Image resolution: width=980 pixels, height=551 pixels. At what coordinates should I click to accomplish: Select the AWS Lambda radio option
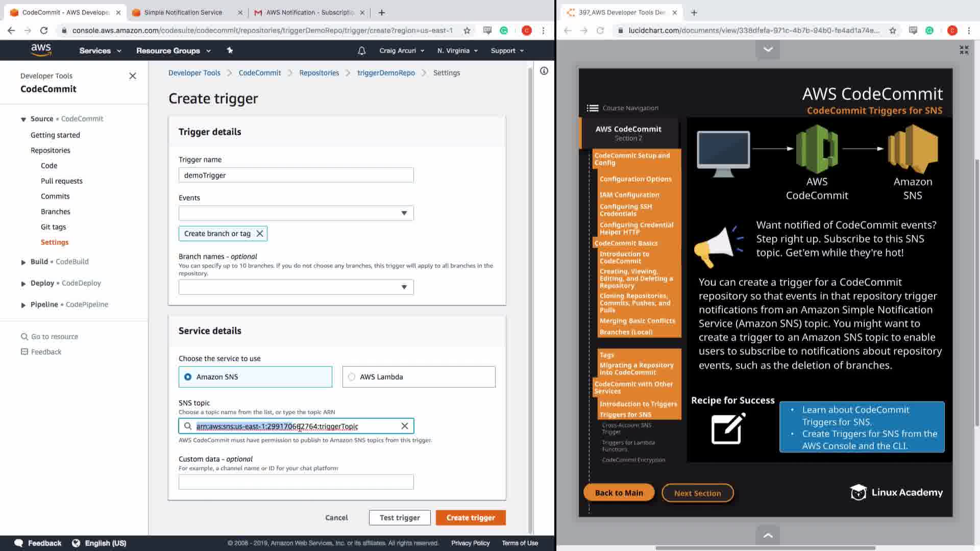352,377
